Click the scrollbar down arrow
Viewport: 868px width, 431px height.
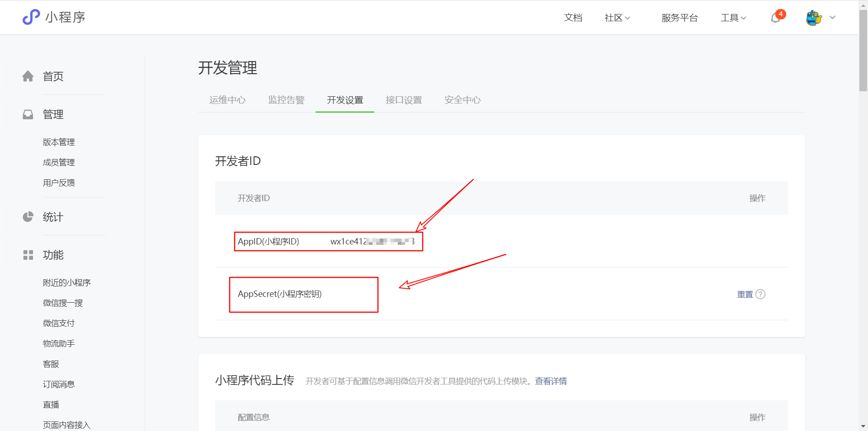tap(863, 426)
